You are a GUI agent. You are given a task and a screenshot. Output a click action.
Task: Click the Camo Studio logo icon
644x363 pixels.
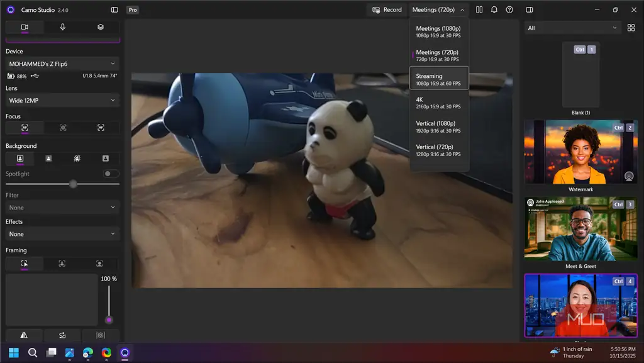pyautogui.click(x=11, y=10)
